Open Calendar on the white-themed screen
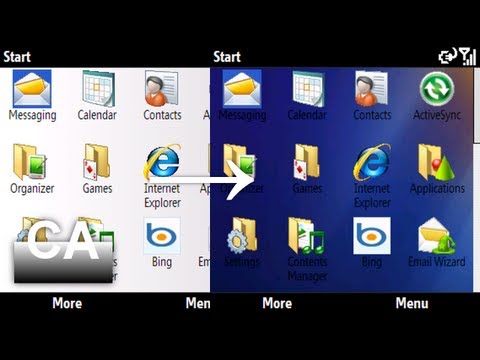The height and width of the screenshot is (360, 480). tap(98, 89)
